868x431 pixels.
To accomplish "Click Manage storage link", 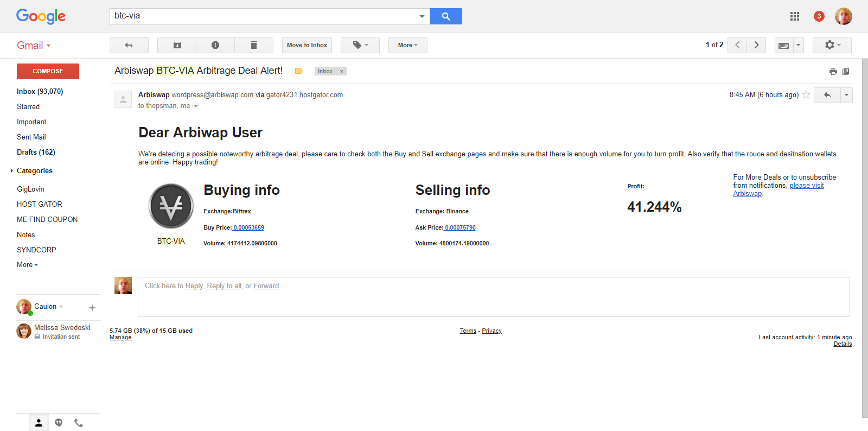I will point(120,338).
